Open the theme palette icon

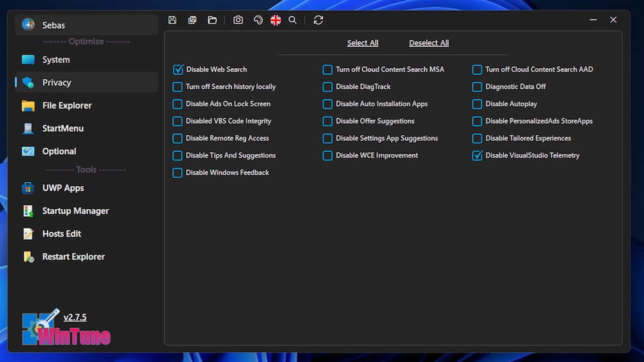pyautogui.click(x=258, y=20)
